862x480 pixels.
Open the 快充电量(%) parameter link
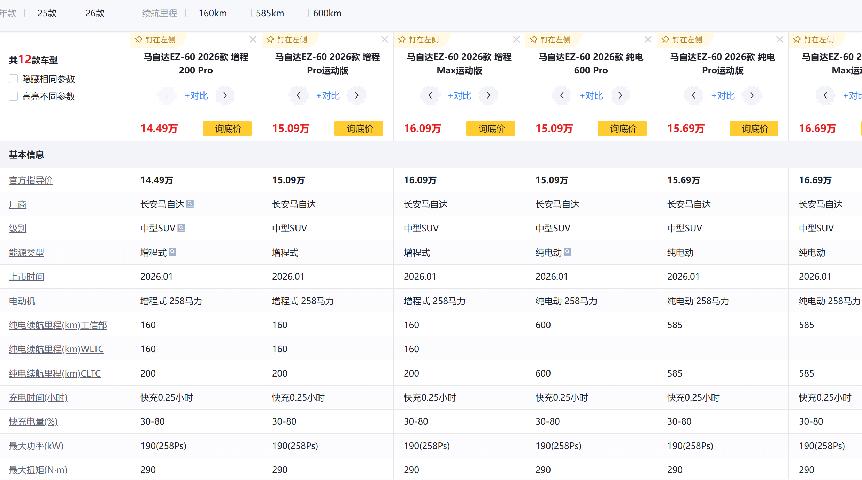point(33,422)
